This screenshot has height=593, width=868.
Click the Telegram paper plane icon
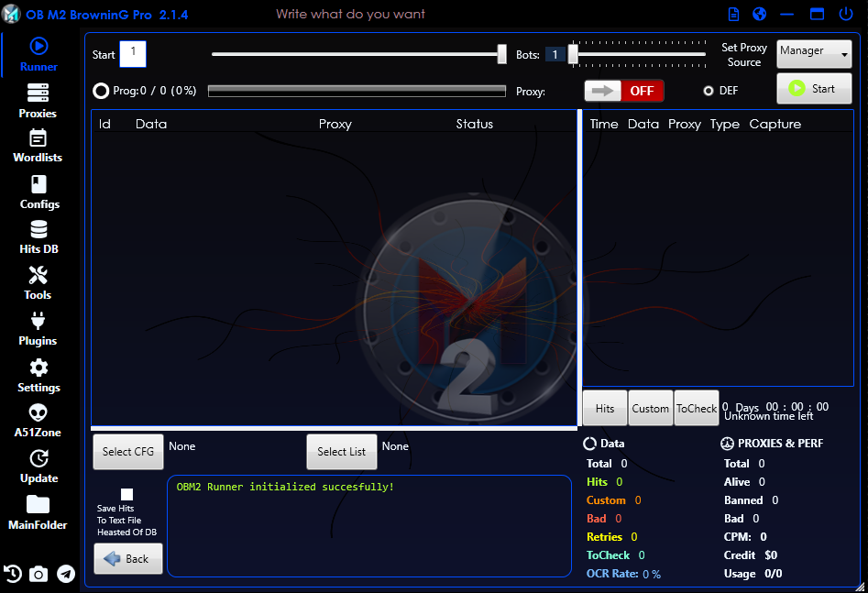coord(66,574)
